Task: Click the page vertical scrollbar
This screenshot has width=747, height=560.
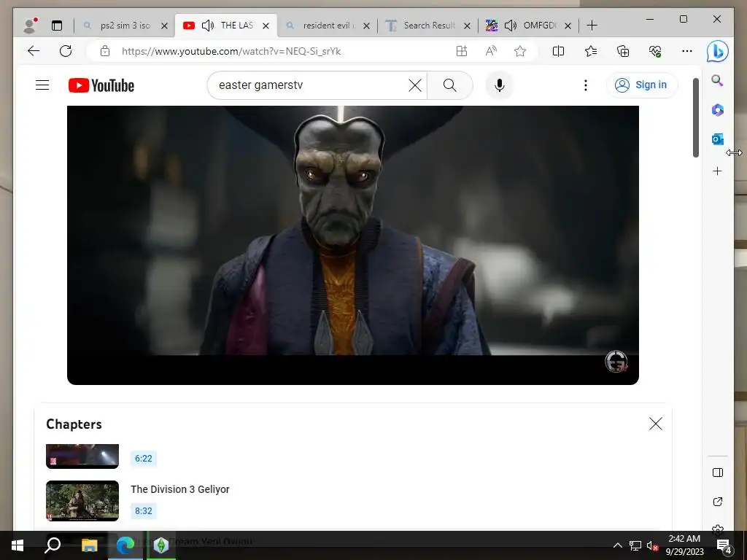Action: click(x=695, y=117)
